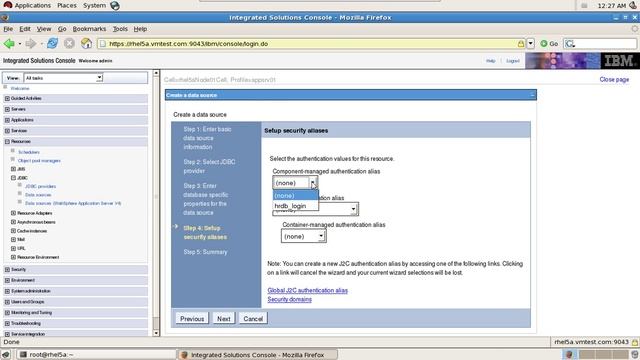The image size is (640, 360).
Task: Open Container-managed authentication alias dropdown
Action: [x=303, y=236]
